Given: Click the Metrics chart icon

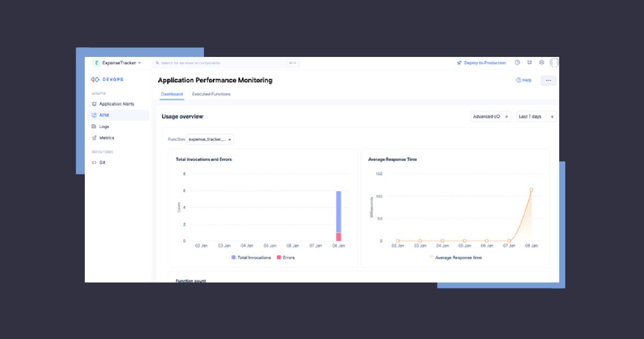Looking at the screenshot, I should pos(94,138).
